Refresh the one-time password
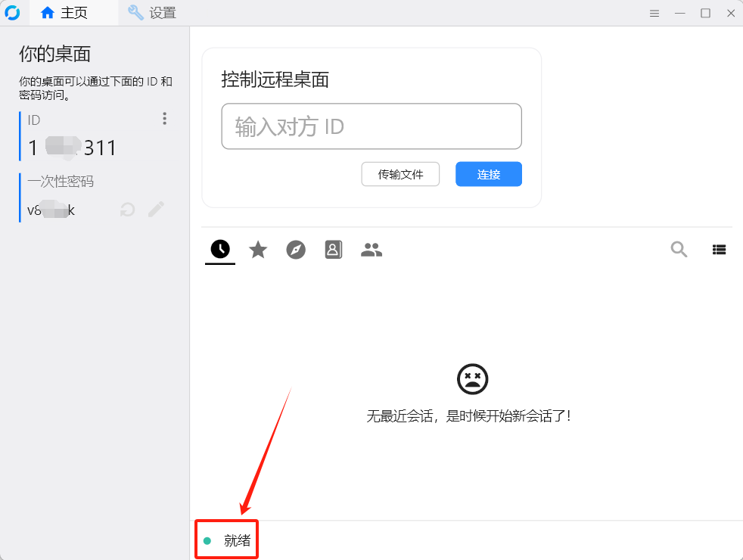743x560 pixels. tap(127, 210)
